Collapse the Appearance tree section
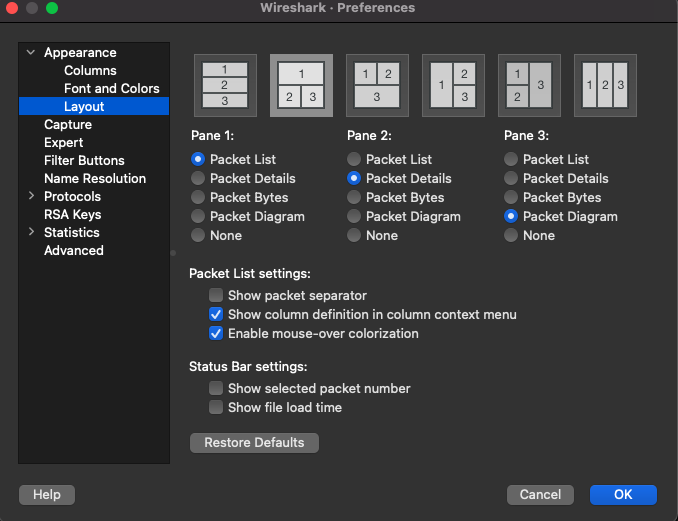 31,52
